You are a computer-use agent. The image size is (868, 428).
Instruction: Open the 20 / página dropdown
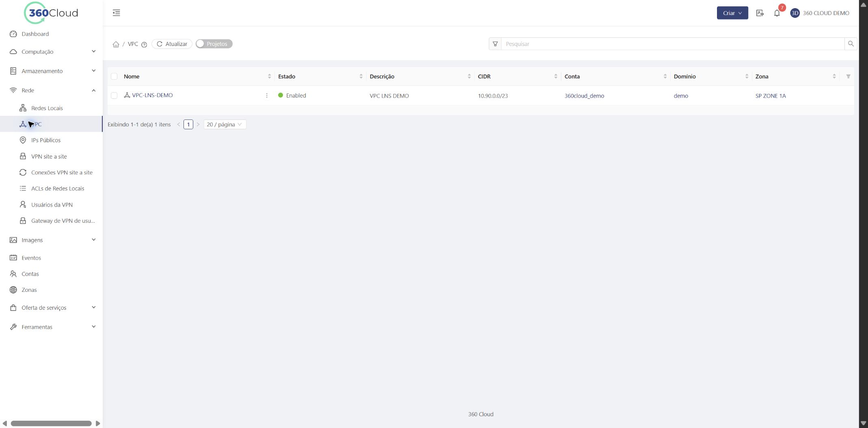225,124
